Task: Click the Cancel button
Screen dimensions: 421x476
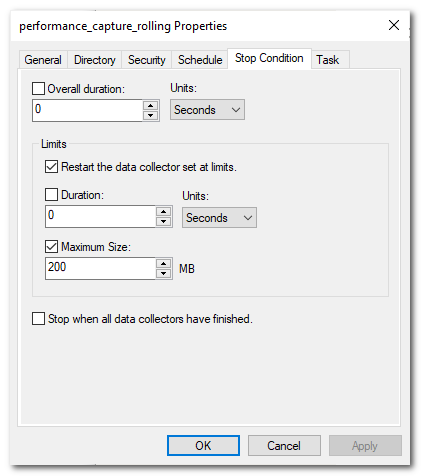Action: (x=284, y=445)
